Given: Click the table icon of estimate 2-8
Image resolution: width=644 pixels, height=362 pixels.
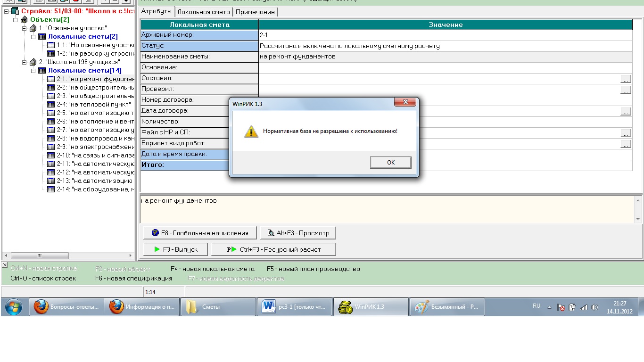Looking at the screenshot, I should 51,138.
